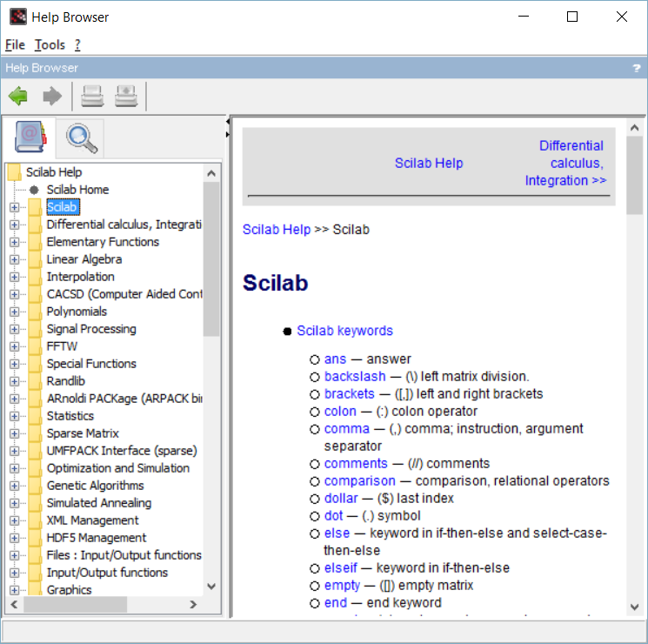Screen dimensions: 648x644
Task: Click the help content scrollbar thumb
Action: click(x=634, y=176)
